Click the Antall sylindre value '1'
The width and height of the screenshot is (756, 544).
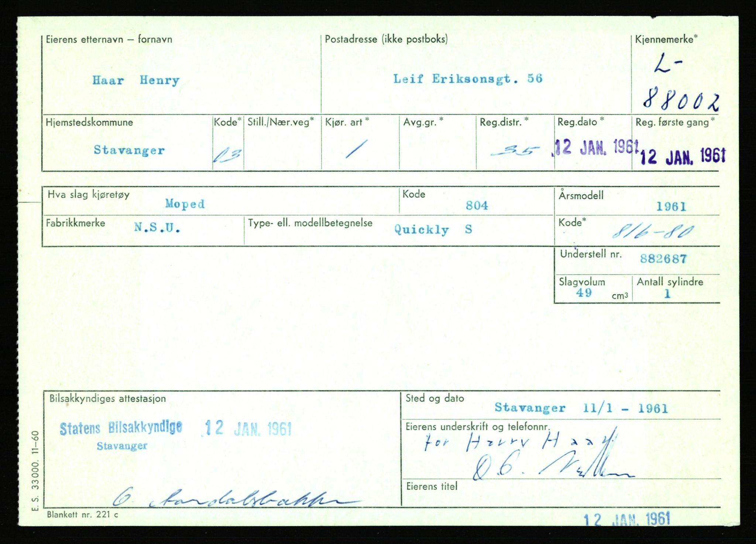pos(667,294)
